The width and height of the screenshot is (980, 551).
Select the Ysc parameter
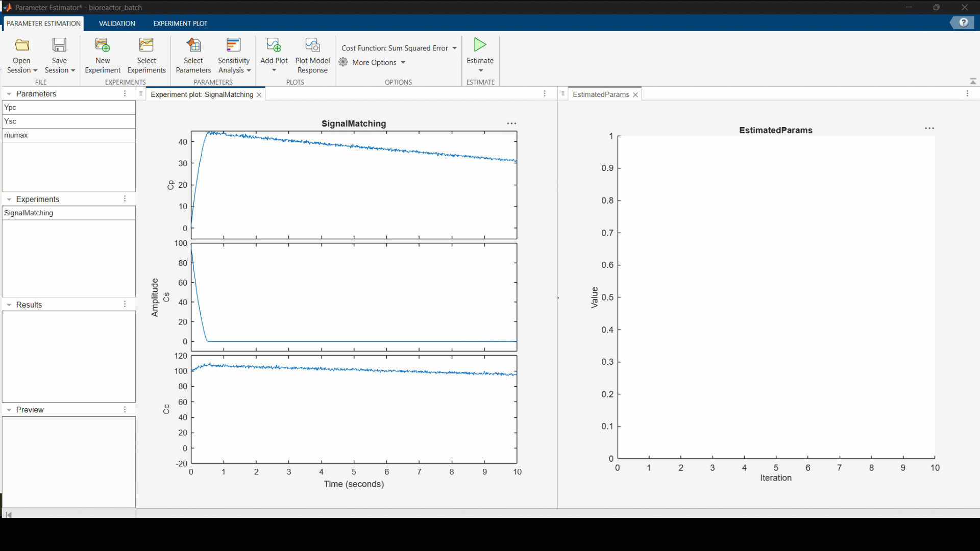[x=68, y=121]
